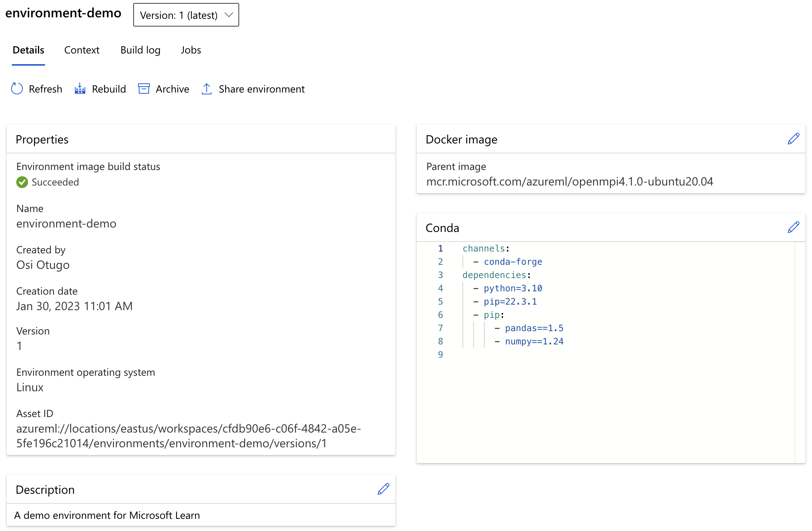
Task: Open the Jobs tab
Action: tap(191, 49)
